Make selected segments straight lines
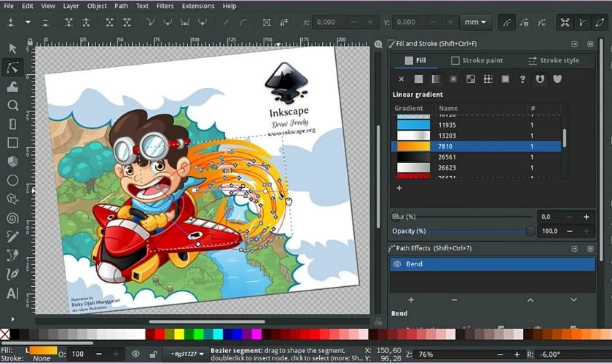The image size is (612, 364). tap(226, 23)
